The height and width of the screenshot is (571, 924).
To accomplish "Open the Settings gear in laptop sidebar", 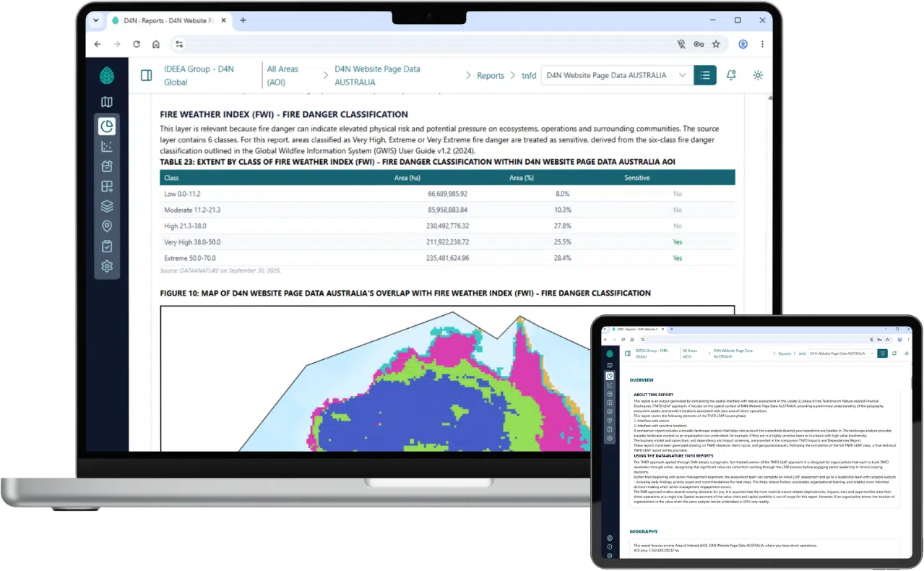I will 107,266.
